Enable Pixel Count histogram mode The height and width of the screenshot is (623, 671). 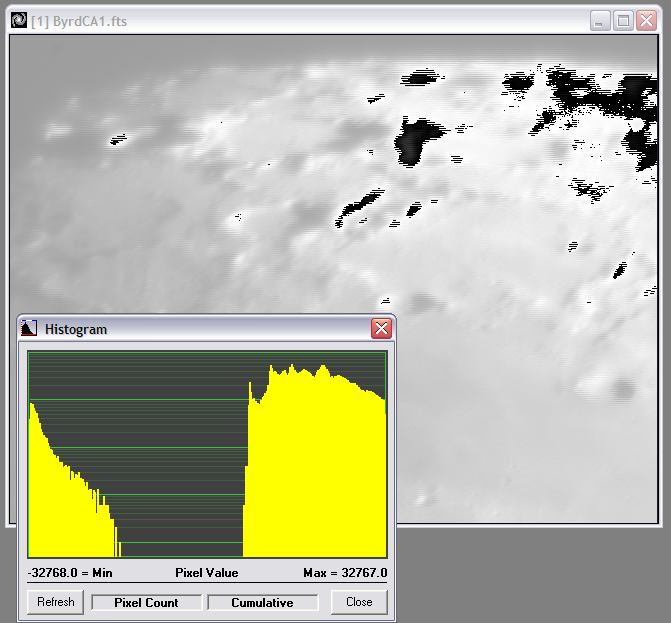(146, 602)
